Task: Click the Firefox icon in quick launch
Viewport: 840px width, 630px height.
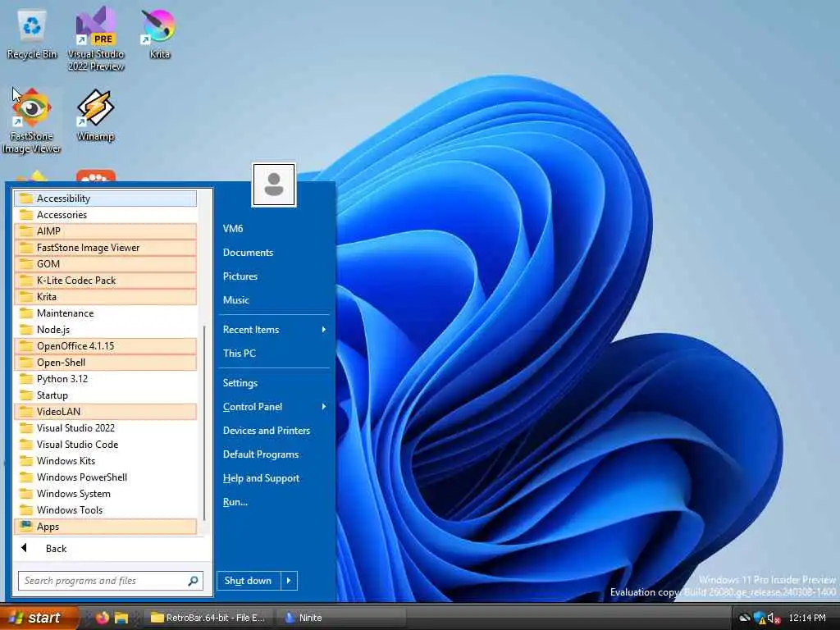Action: 103,618
